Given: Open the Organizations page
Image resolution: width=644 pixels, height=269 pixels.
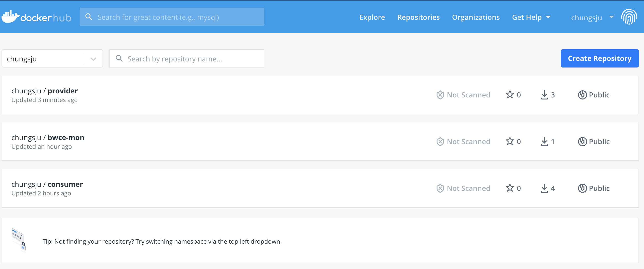Looking at the screenshot, I should click(x=476, y=17).
